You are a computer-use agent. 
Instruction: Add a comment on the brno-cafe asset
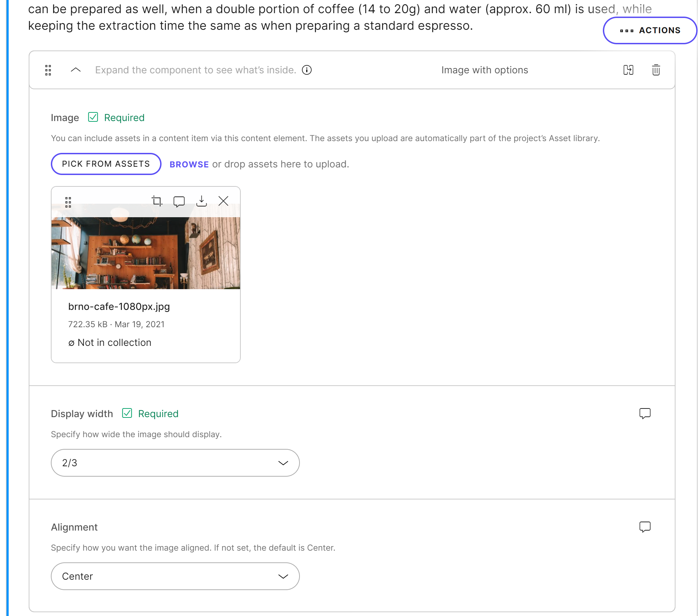pos(179,201)
